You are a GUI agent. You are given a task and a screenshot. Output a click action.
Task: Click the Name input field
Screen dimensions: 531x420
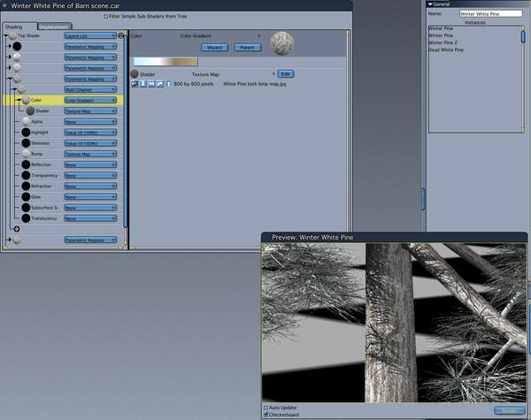[490, 13]
